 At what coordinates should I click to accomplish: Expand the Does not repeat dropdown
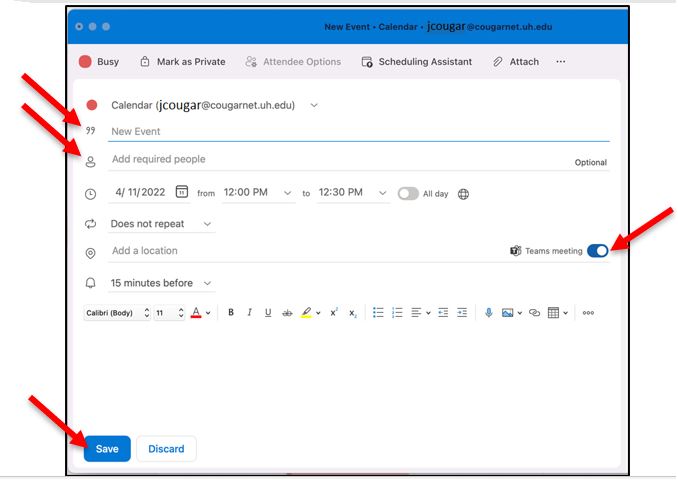tap(161, 224)
